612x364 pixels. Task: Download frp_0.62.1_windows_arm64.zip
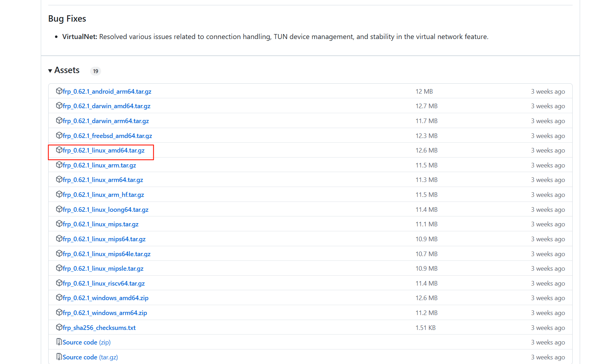pyautogui.click(x=105, y=313)
